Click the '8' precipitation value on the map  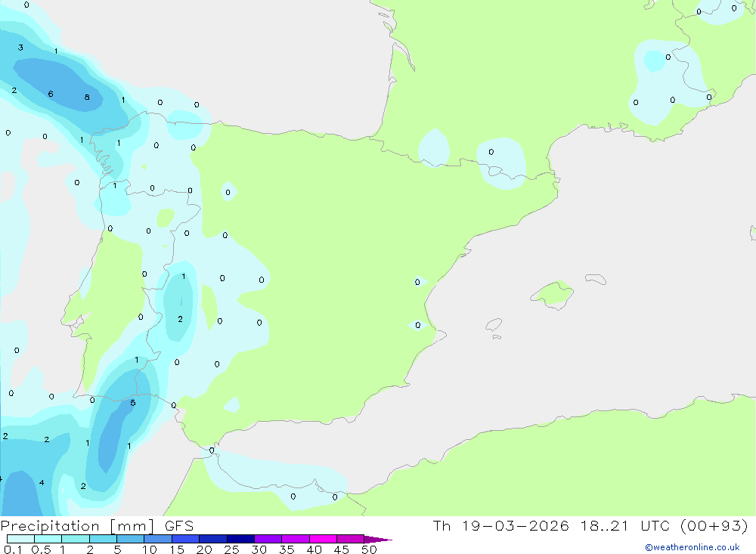pos(87,97)
